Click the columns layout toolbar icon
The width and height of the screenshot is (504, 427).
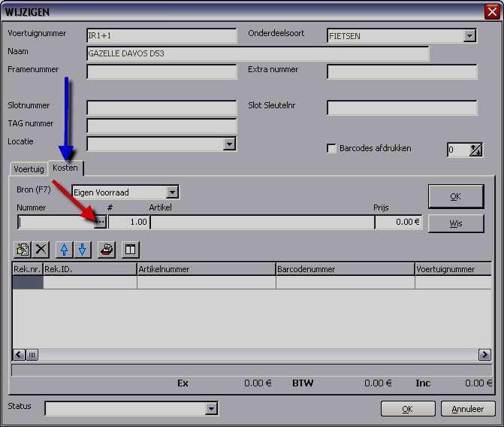131,250
